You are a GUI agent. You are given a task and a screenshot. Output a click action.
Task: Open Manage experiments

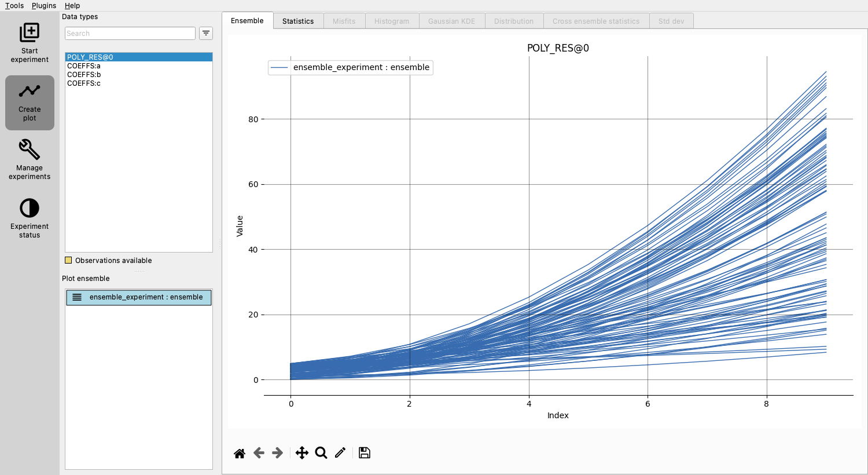pyautogui.click(x=30, y=160)
